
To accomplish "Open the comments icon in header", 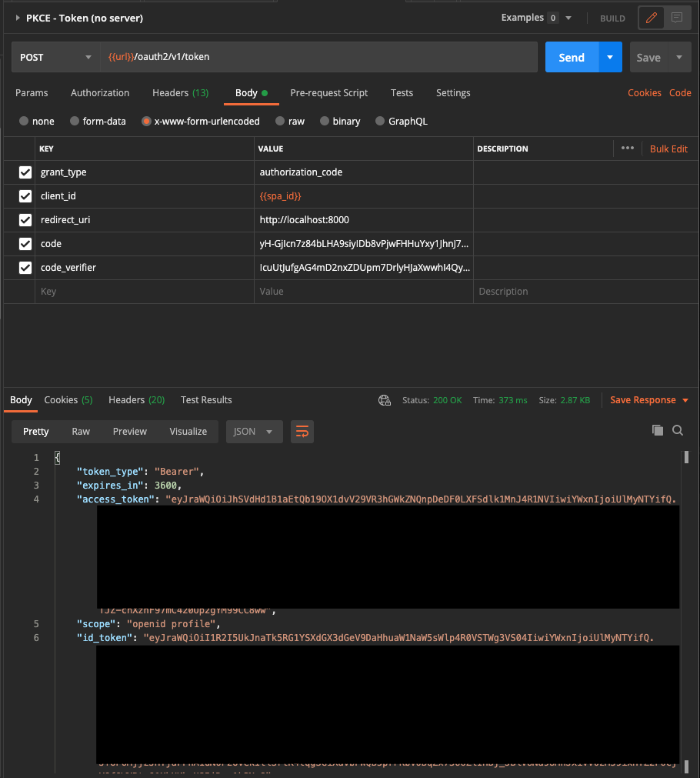I will click(676, 18).
